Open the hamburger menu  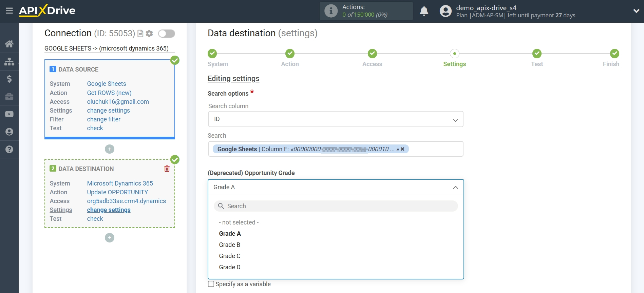coord(9,11)
